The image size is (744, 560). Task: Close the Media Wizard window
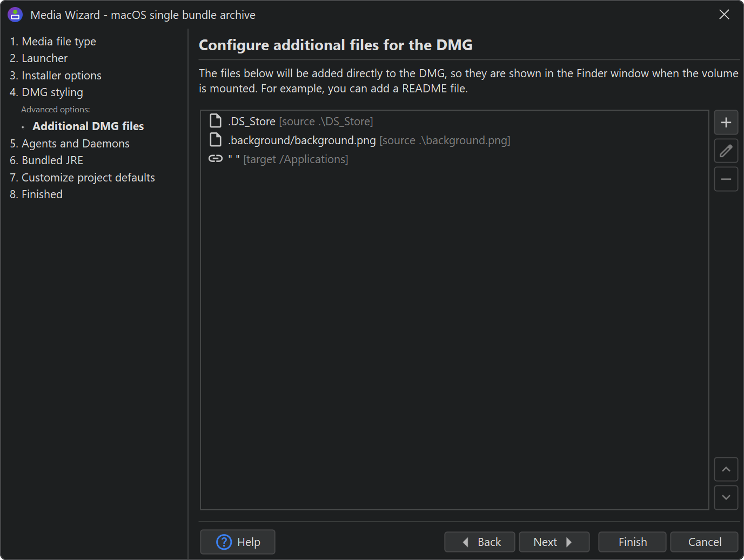click(724, 15)
